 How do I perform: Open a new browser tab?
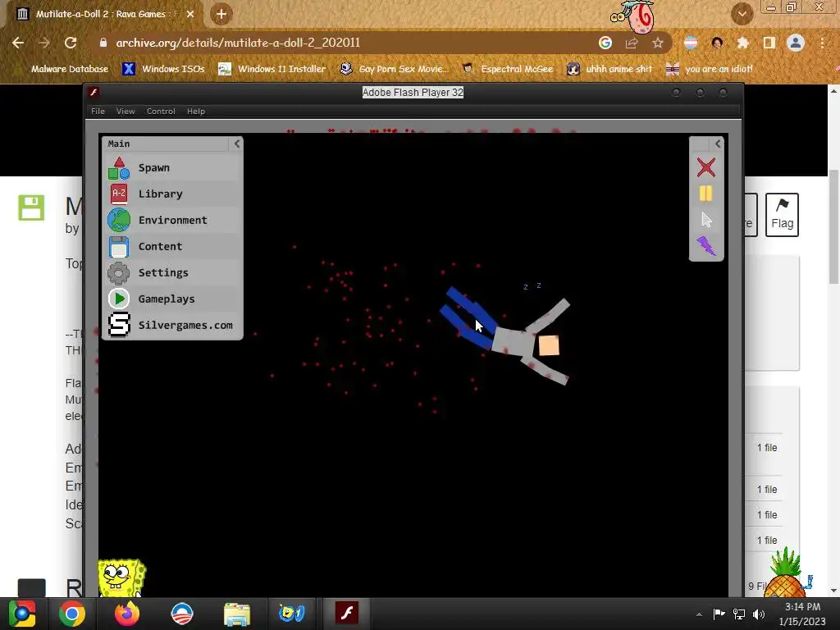point(221,14)
